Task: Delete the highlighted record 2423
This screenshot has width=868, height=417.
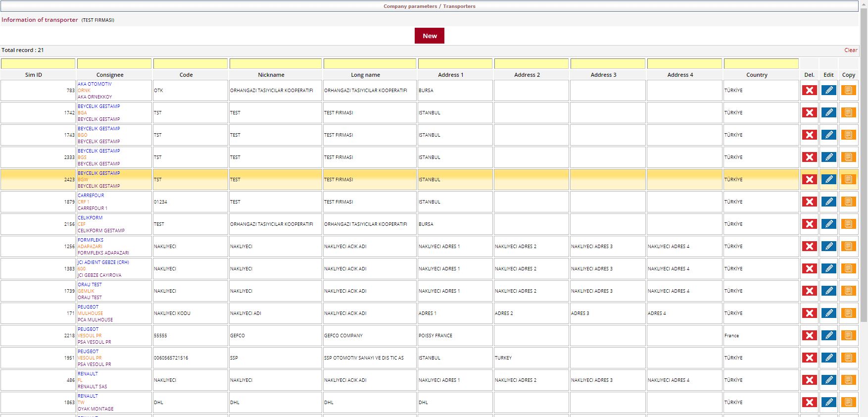Action: tap(809, 179)
